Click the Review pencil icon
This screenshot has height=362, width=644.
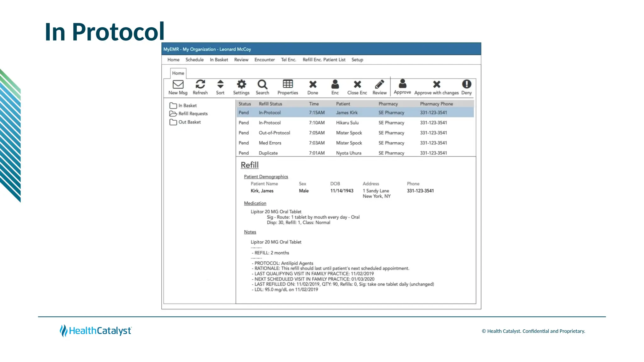(x=380, y=85)
